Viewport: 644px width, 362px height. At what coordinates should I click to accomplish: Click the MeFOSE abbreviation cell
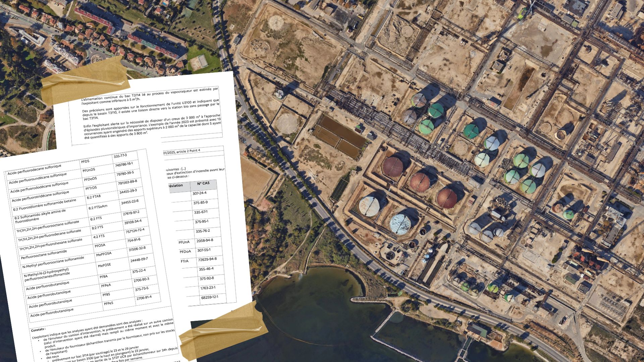[x=104, y=266]
